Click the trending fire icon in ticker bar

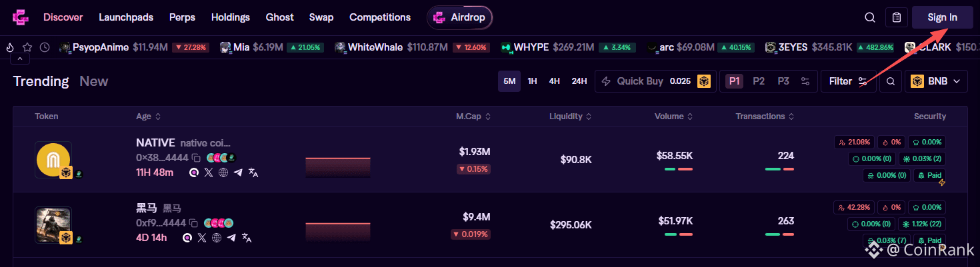(10, 47)
